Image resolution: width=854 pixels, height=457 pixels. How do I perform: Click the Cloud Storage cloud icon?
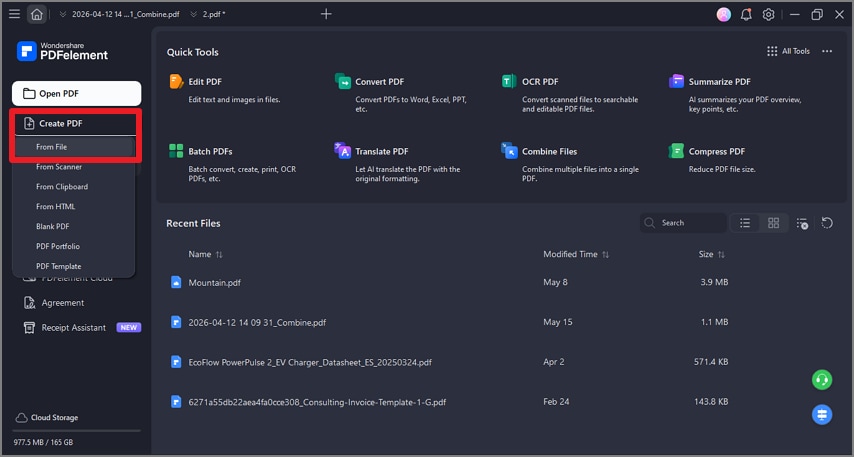click(x=21, y=418)
